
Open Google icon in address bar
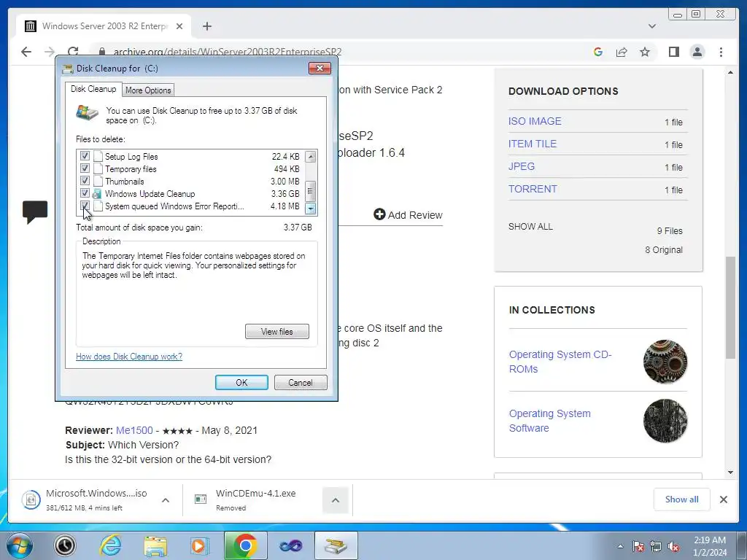pyautogui.click(x=598, y=52)
